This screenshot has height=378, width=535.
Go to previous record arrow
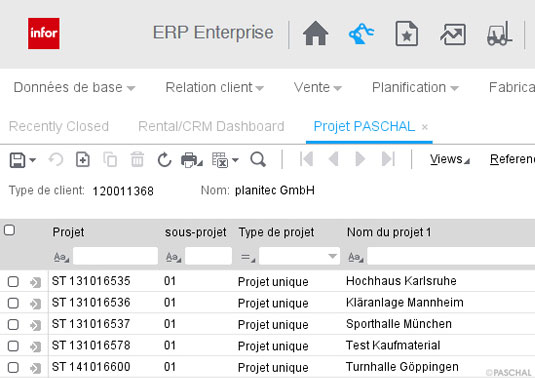(x=333, y=159)
